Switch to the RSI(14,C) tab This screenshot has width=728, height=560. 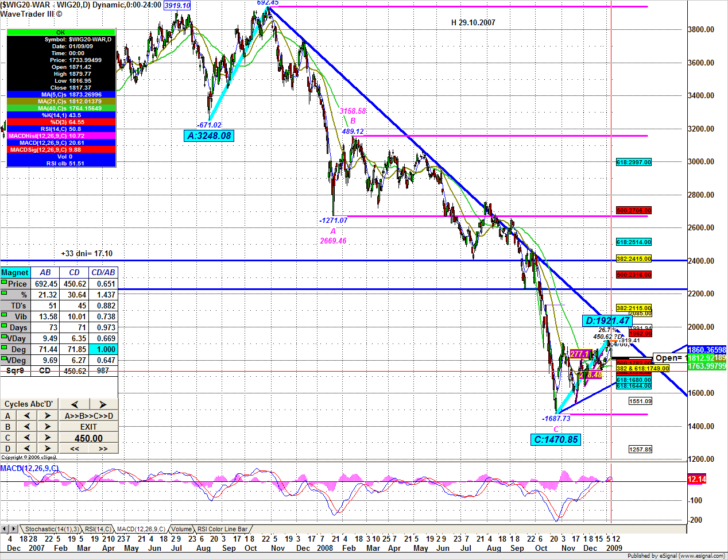pos(98,529)
